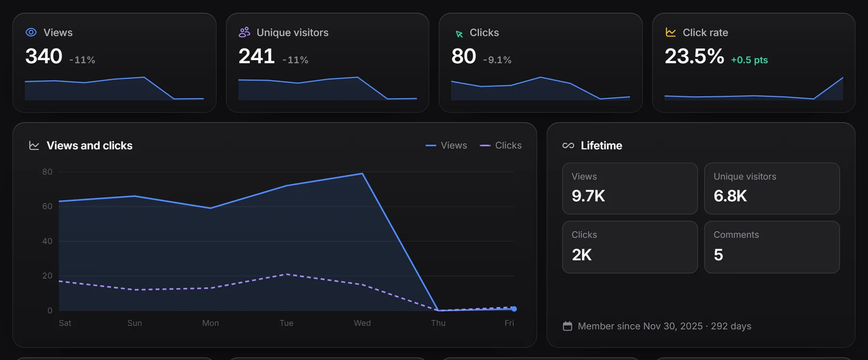
Task: Click the calendar icon beside Member since
Action: [568, 326]
